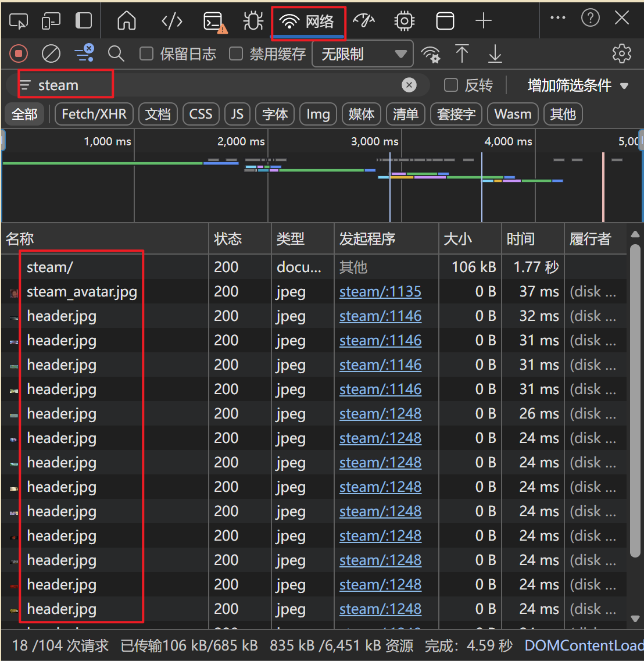Image resolution: width=644 pixels, height=661 pixels.
Task: Click the steam/:1135 initiator link
Action: [380, 292]
